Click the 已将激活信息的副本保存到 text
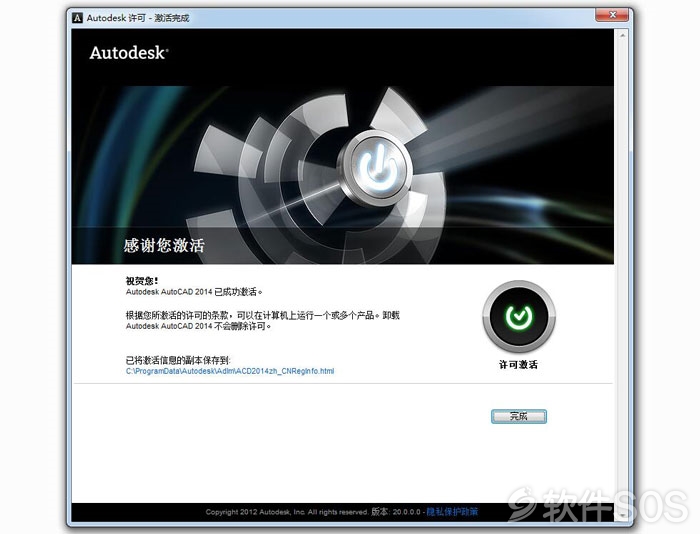Viewport: 700px width, 534px height. [x=178, y=360]
